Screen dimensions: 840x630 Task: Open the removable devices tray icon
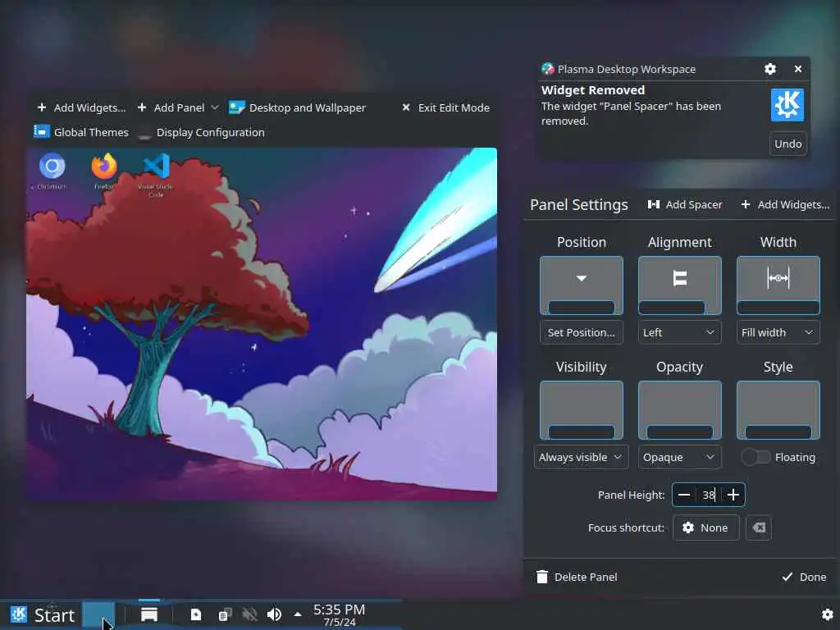(196, 615)
